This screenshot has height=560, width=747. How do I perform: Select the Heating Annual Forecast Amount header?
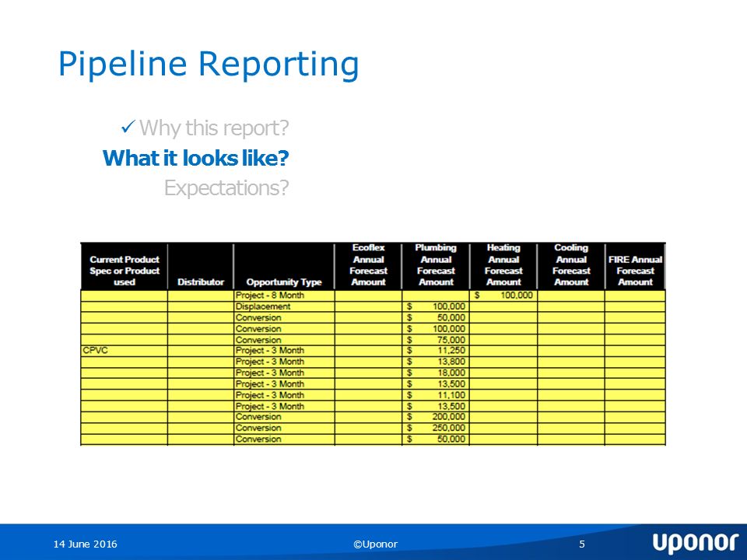pyautogui.click(x=503, y=266)
